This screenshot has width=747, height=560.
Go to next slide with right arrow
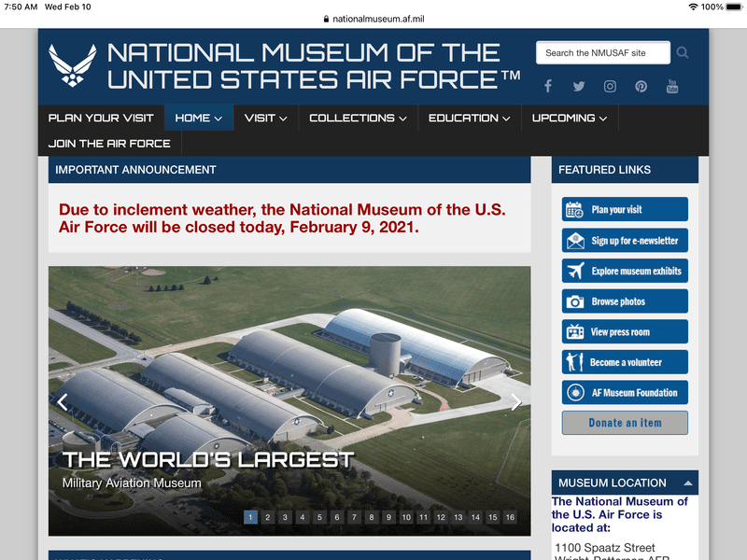(516, 402)
